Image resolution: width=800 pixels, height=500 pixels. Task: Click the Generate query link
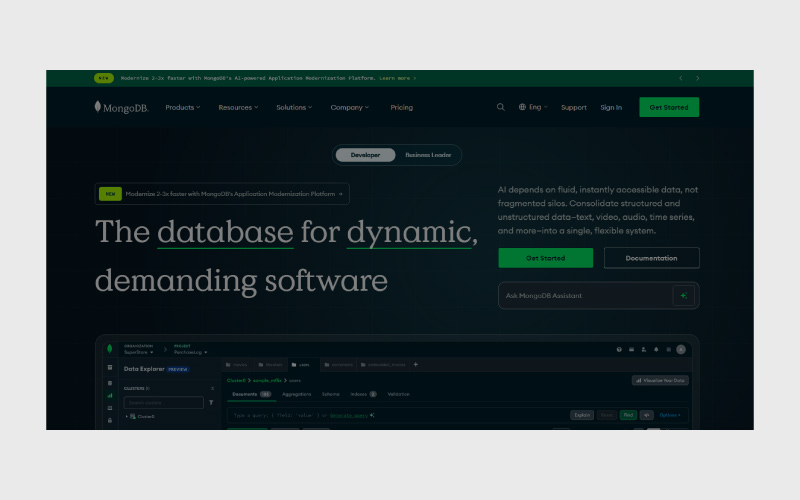349,415
